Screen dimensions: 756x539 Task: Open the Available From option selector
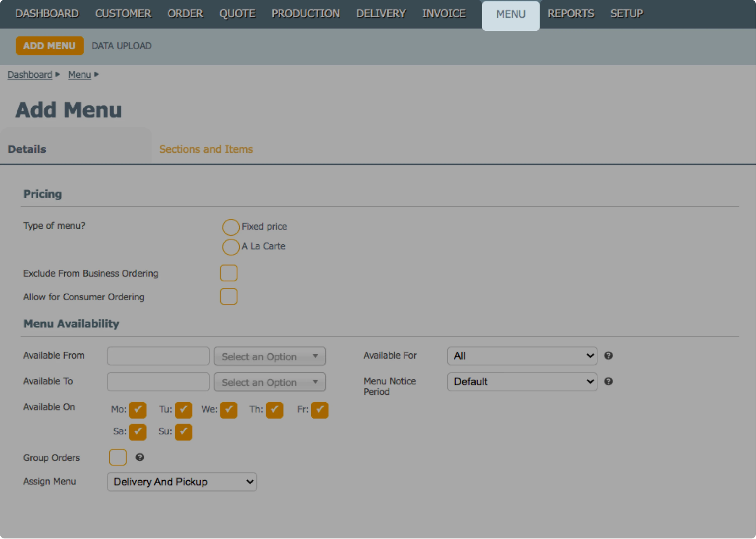(269, 356)
